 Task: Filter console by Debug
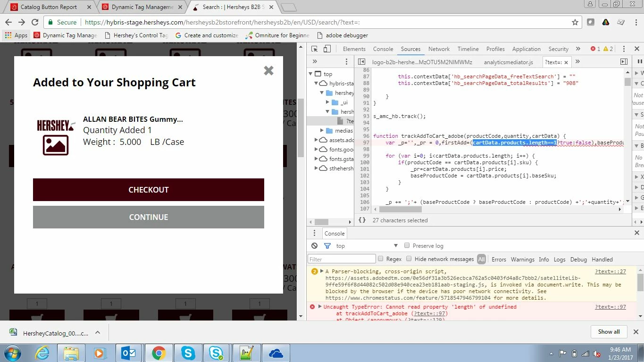(578, 259)
